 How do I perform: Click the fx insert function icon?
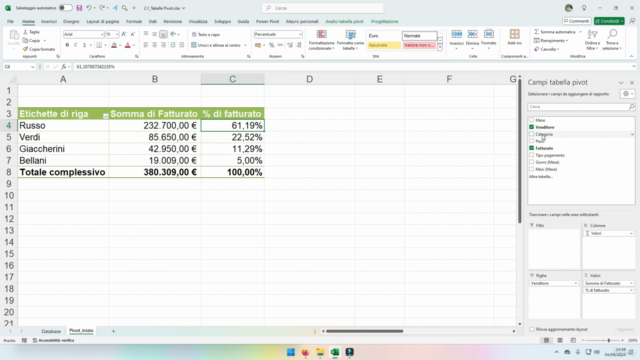coord(64,67)
